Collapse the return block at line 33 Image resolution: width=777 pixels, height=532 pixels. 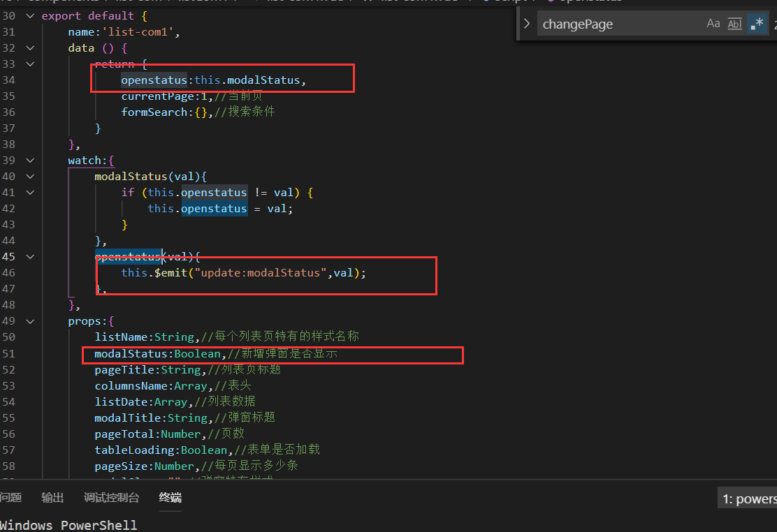(x=30, y=64)
